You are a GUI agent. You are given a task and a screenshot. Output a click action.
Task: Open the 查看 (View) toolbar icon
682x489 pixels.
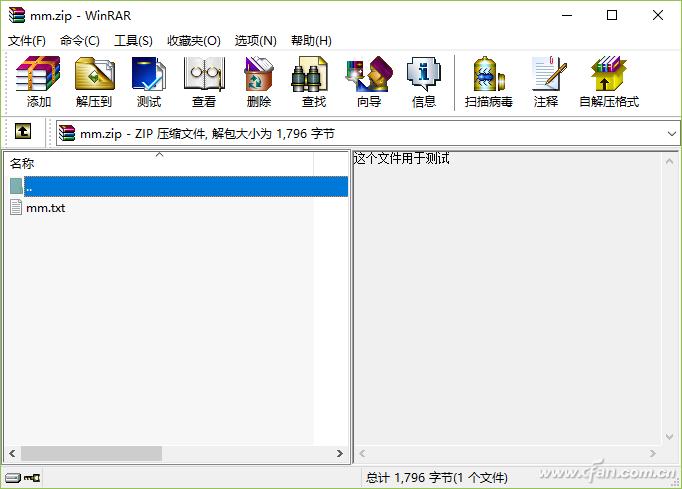(204, 82)
